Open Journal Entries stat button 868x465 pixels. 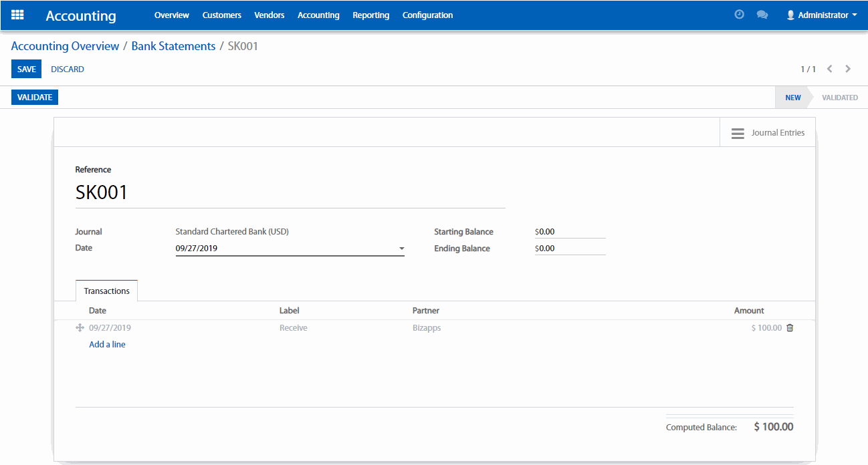pyautogui.click(x=767, y=133)
